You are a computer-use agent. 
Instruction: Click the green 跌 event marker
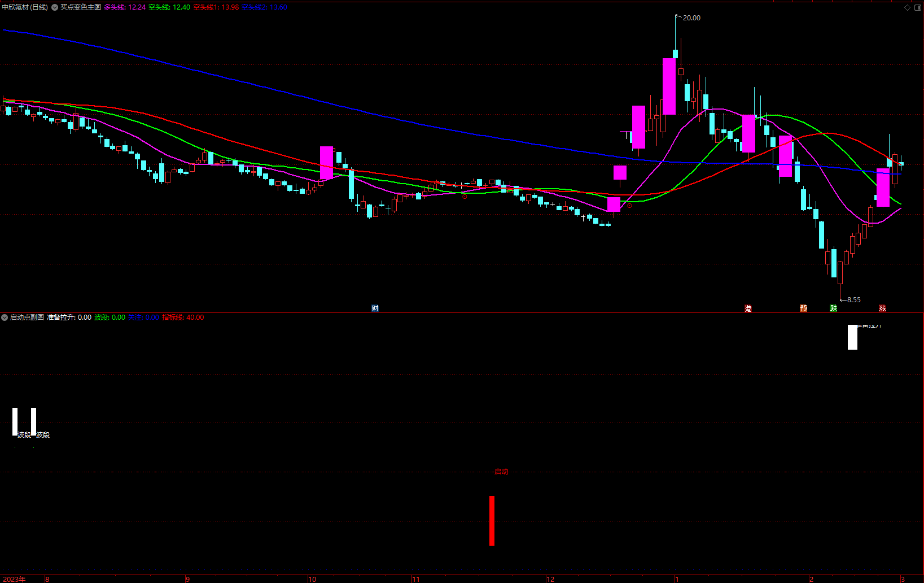(833, 308)
